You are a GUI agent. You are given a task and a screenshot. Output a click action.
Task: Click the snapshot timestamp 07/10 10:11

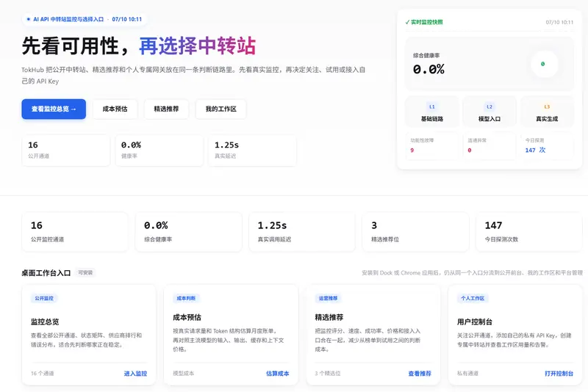pos(559,23)
